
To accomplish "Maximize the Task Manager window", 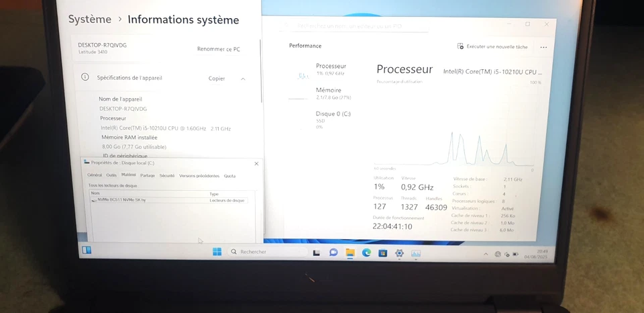I will [528, 24].
